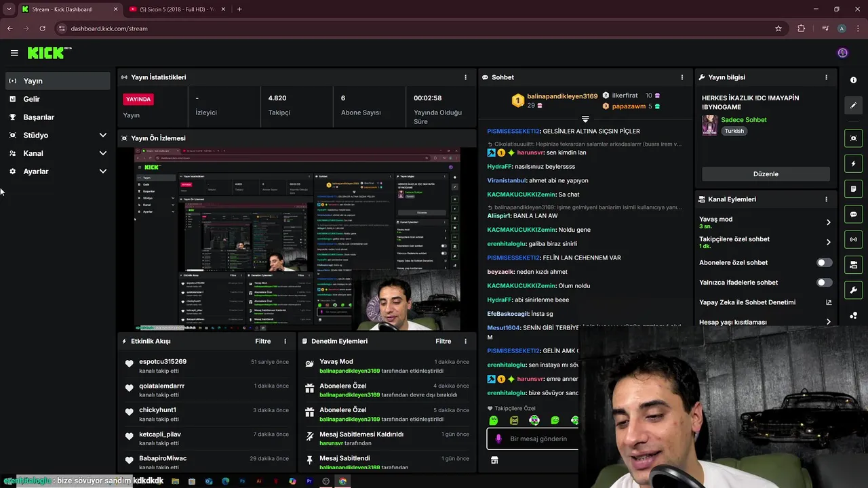Open the user profile avatar

[842, 53]
